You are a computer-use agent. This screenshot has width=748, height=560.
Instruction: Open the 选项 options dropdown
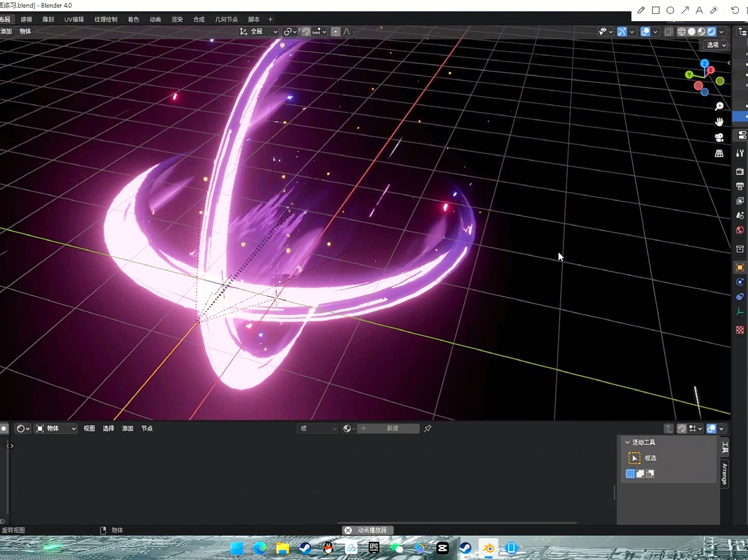tap(716, 45)
